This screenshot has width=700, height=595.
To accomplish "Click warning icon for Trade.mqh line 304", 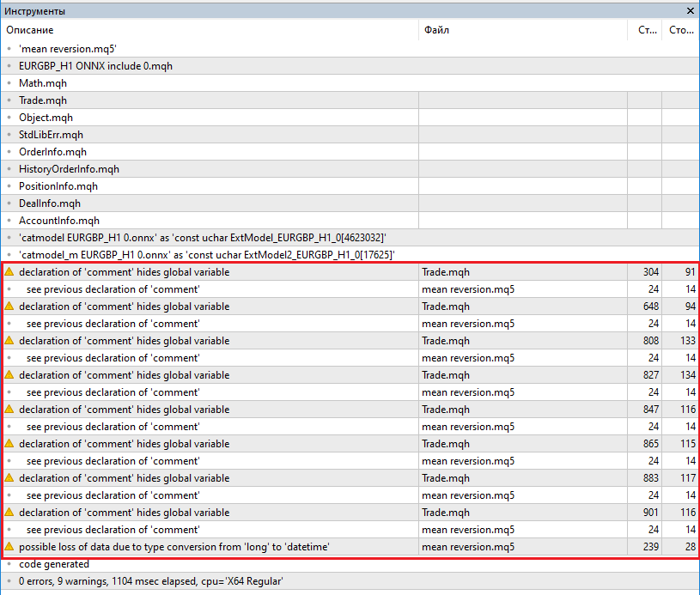I will (9, 271).
